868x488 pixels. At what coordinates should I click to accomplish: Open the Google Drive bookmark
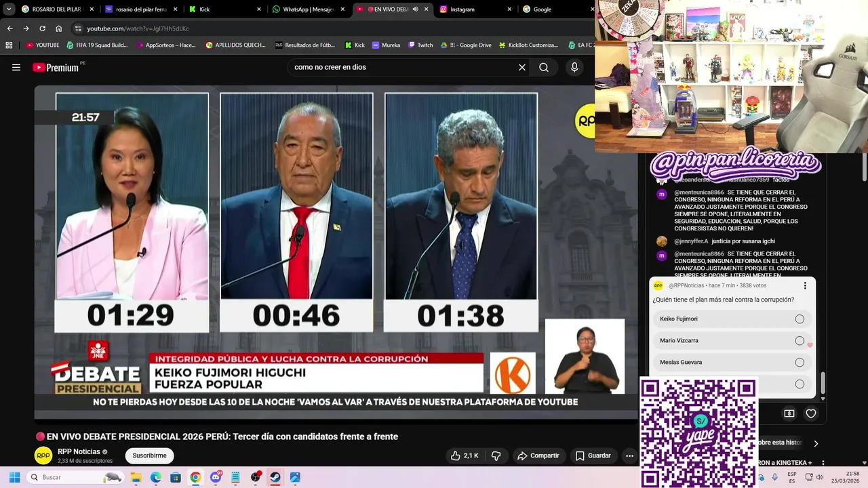point(466,45)
